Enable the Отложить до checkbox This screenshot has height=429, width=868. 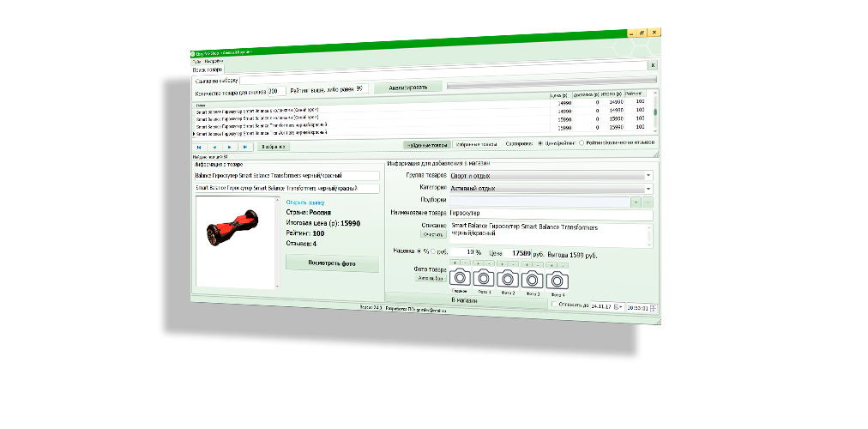[554, 305]
